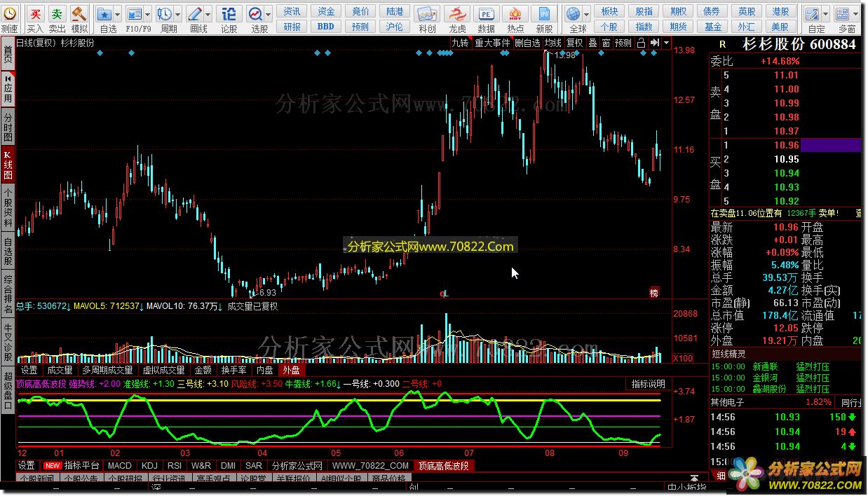Click the BBD toolbar button
This screenshot has height=496, width=868.
(x=326, y=27)
